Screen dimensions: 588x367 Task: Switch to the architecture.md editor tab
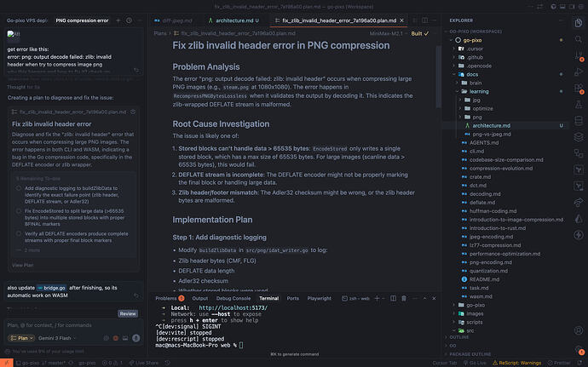[234, 20]
